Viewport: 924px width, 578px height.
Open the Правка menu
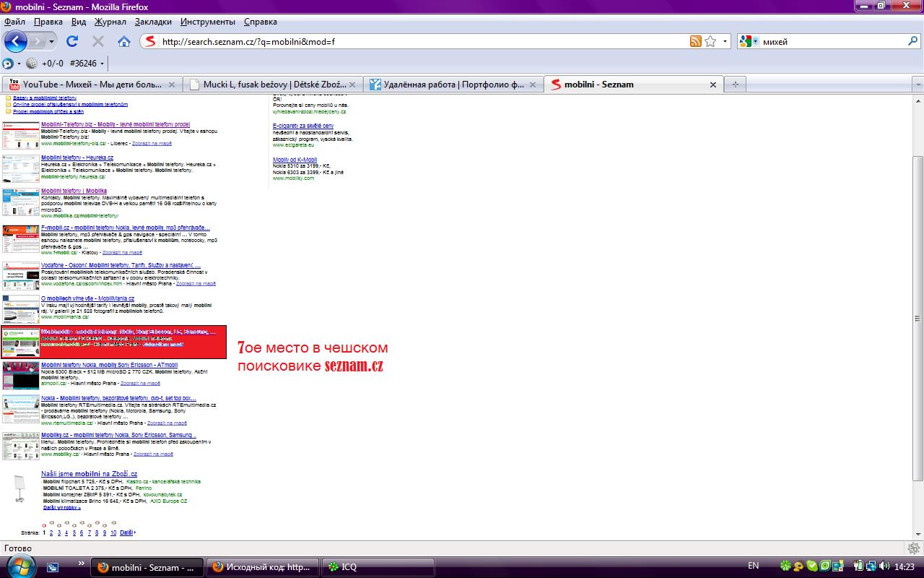(48, 22)
